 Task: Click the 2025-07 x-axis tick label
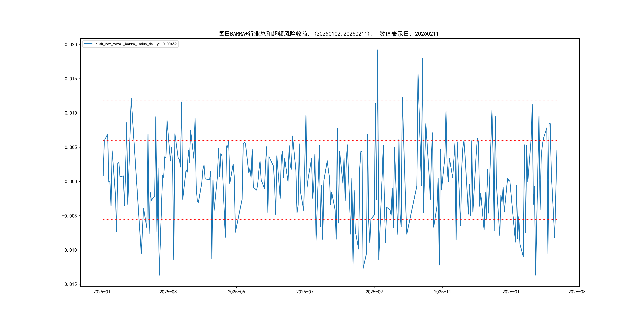tap(305, 292)
